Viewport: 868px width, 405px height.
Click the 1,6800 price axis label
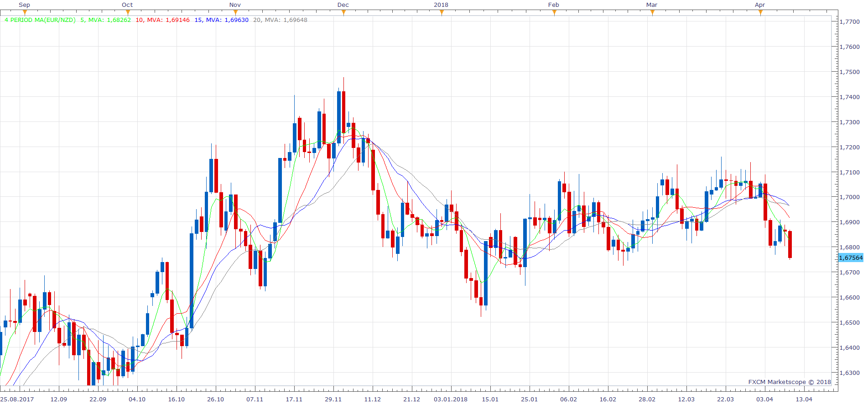(849, 247)
